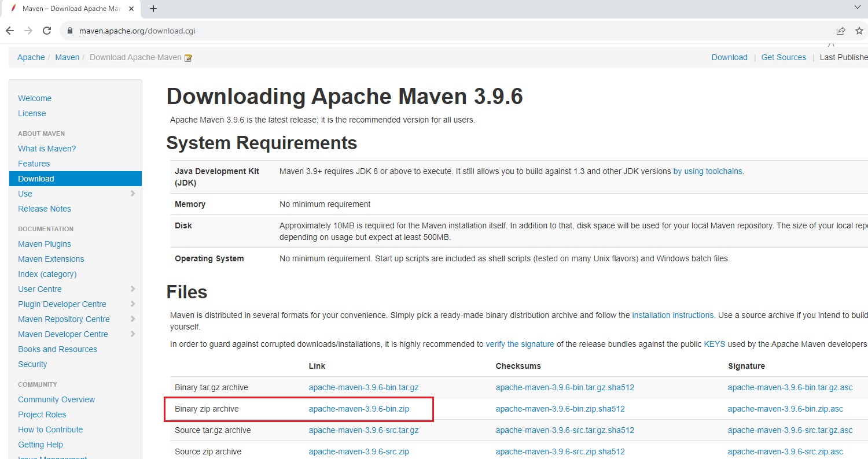868x459 pixels.
Task: Open tab search chevron in title bar
Action: pos(858,7)
